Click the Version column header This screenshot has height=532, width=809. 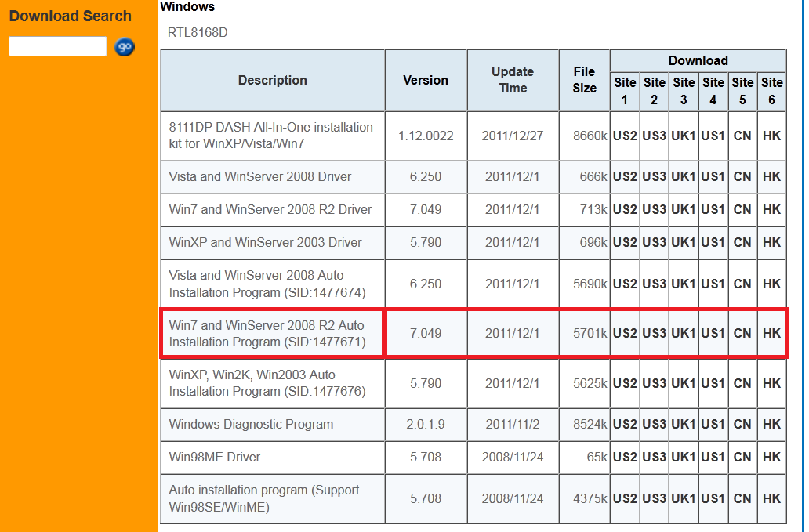pos(426,81)
